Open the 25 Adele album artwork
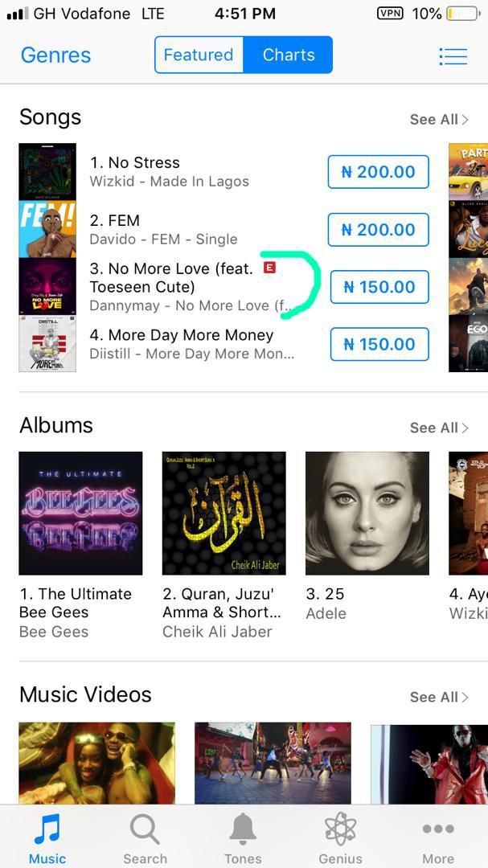Image resolution: width=488 pixels, height=868 pixels. (x=367, y=513)
